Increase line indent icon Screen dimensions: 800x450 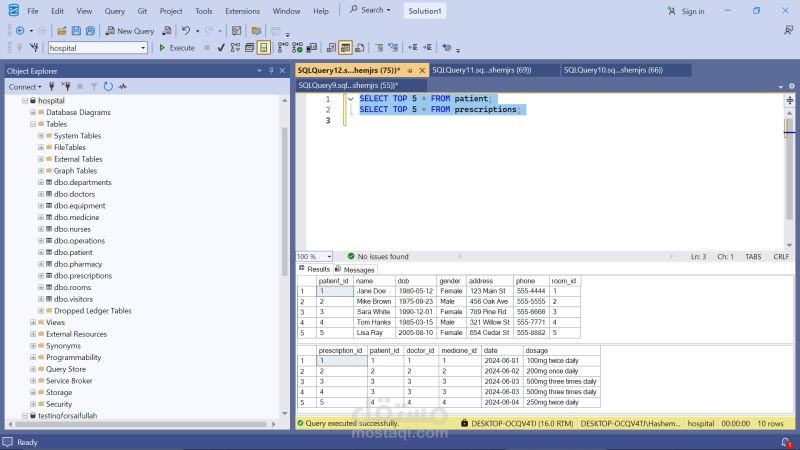427,48
